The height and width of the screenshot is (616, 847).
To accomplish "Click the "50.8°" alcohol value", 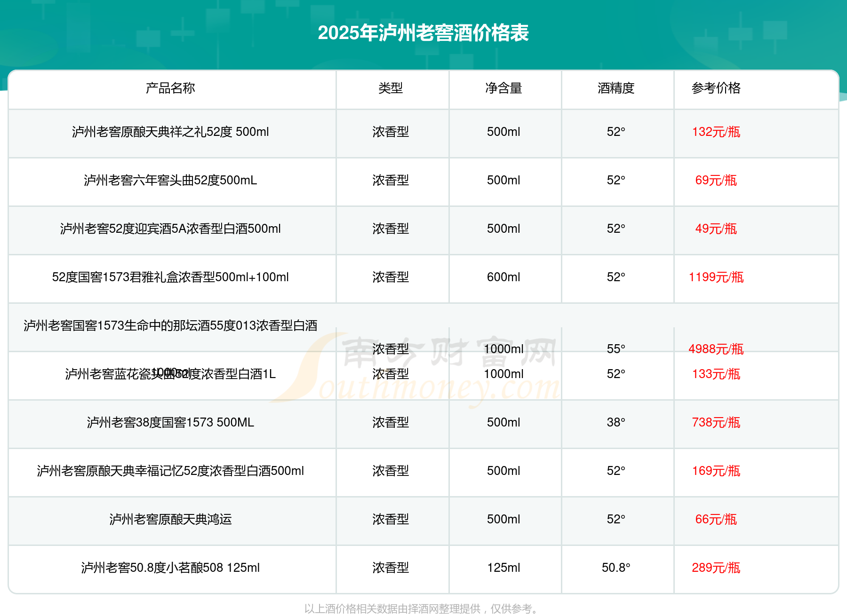I will click(x=616, y=568).
